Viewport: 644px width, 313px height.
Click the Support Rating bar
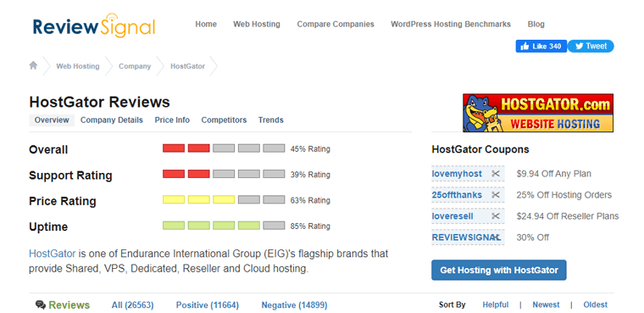click(224, 174)
